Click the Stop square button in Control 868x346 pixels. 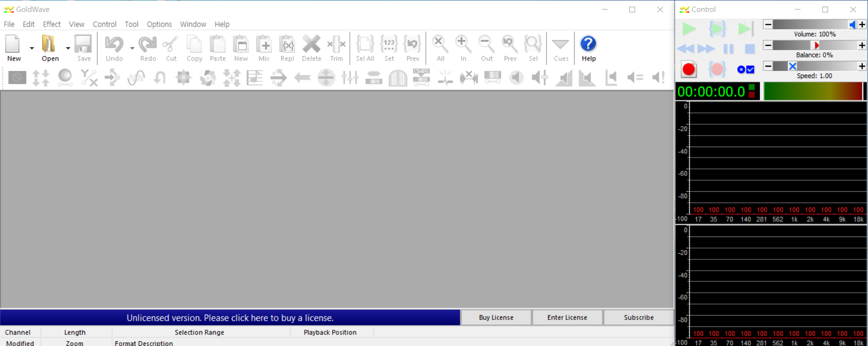tap(750, 49)
